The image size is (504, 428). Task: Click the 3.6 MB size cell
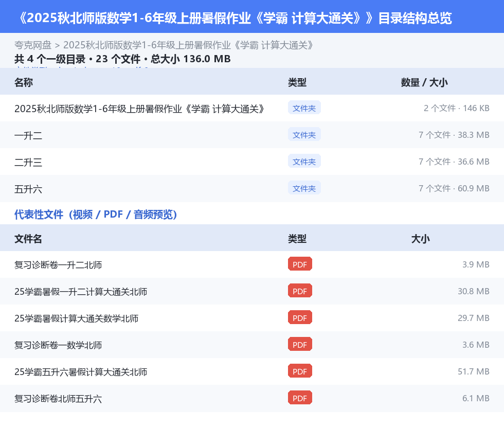coord(476,344)
